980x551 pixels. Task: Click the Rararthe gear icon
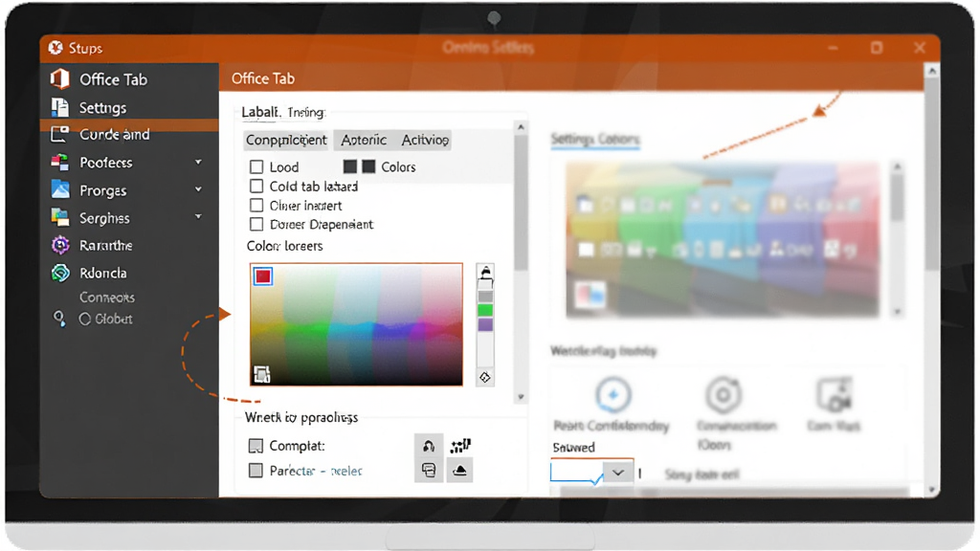[60, 245]
